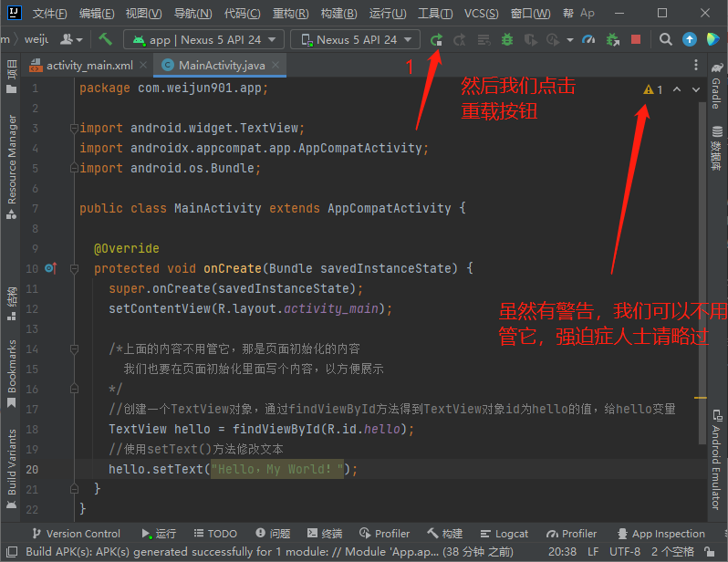The image size is (728, 562).
Task: Open the 代码(C) menu
Action: [243, 14]
